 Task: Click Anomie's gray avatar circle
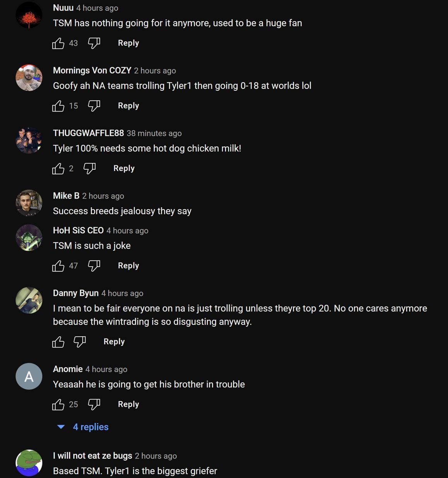(x=29, y=376)
